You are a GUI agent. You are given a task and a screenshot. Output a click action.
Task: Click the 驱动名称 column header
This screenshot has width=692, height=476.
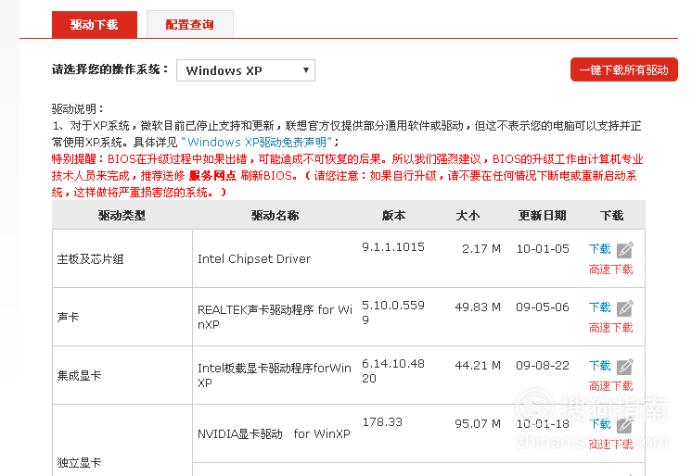coord(275,215)
